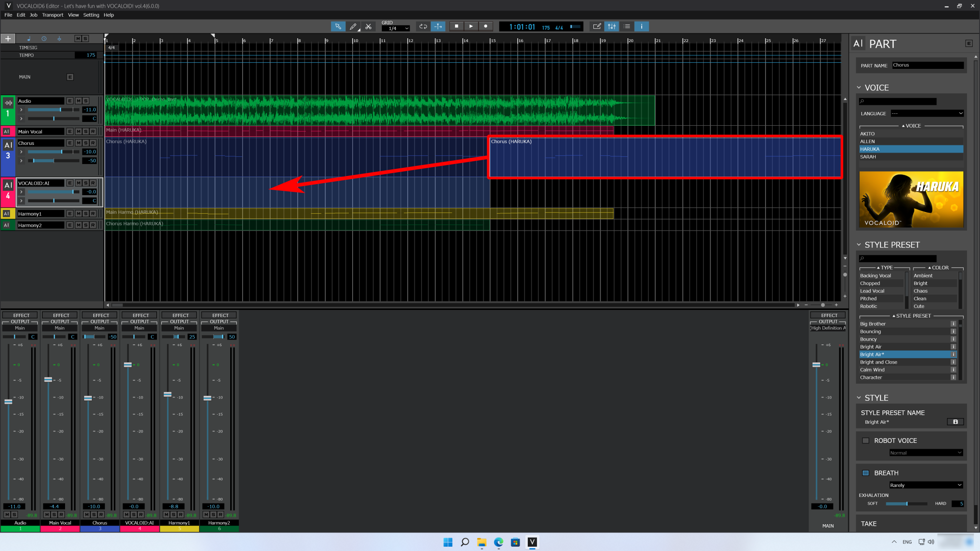Select the Pencil drawing tool

(x=353, y=26)
